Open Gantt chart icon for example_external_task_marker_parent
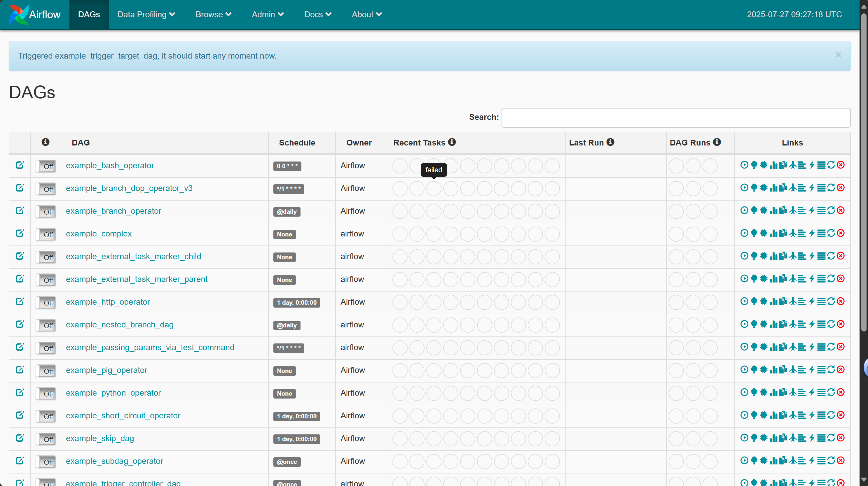Viewport: 868px width, 486px height. coord(802,278)
